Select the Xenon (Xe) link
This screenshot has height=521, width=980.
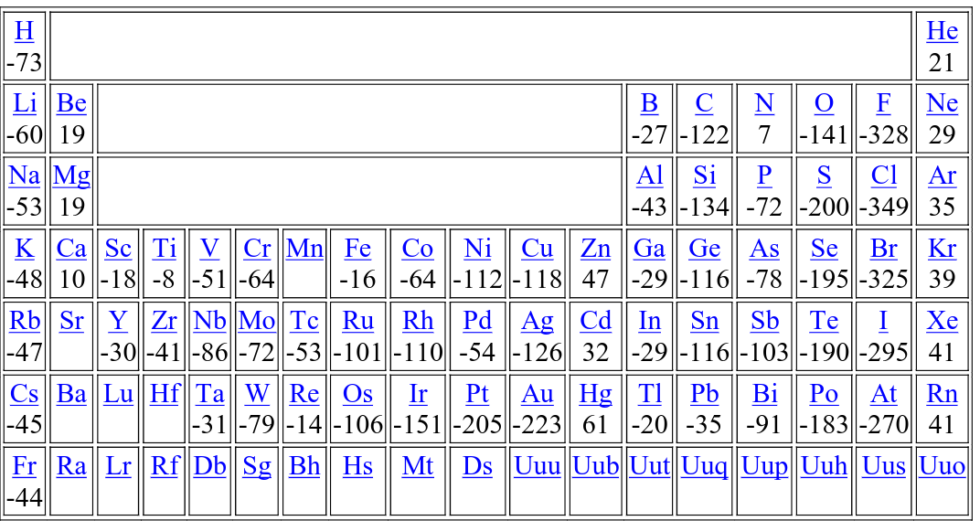tap(942, 321)
